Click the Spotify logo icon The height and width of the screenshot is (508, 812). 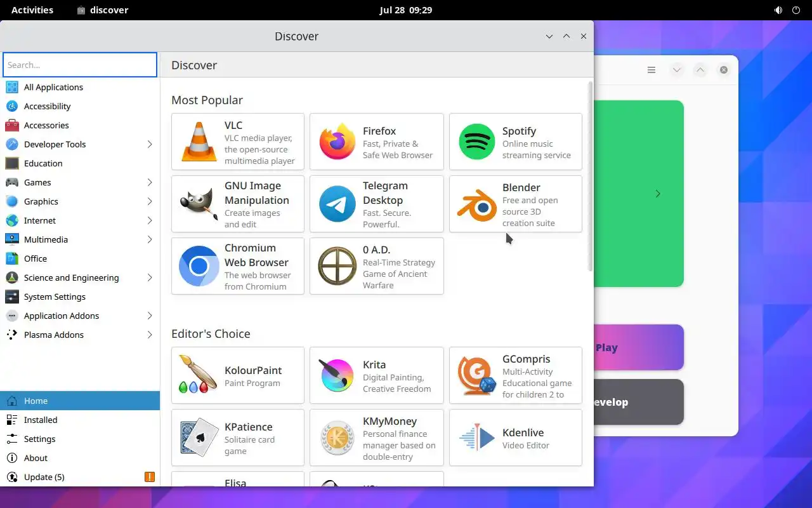pyautogui.click(x=477, y=142)
